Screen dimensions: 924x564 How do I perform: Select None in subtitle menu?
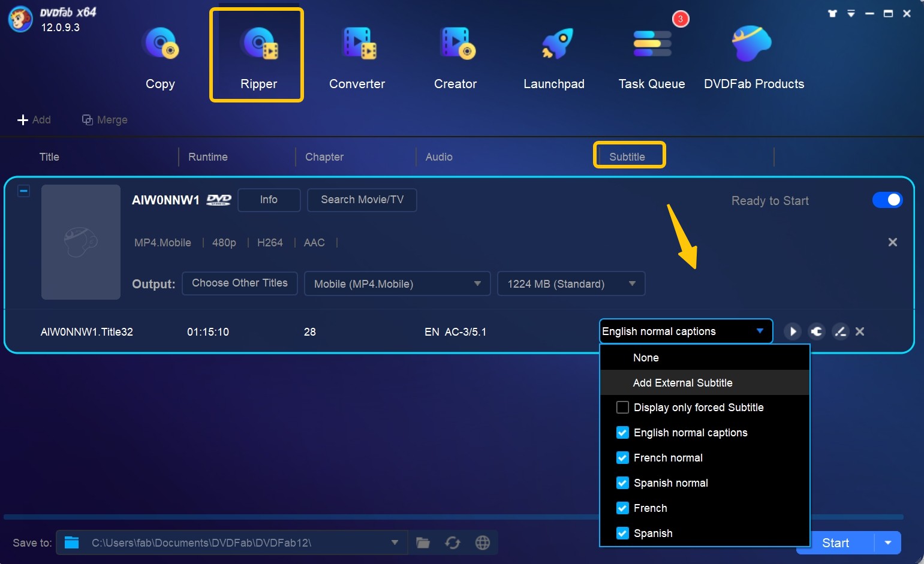(705, 358)
